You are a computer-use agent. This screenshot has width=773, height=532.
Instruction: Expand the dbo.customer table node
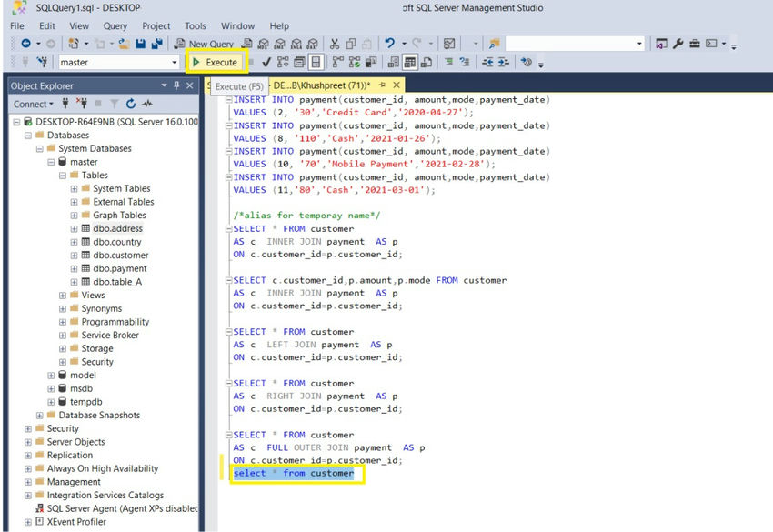coord(74,256)
